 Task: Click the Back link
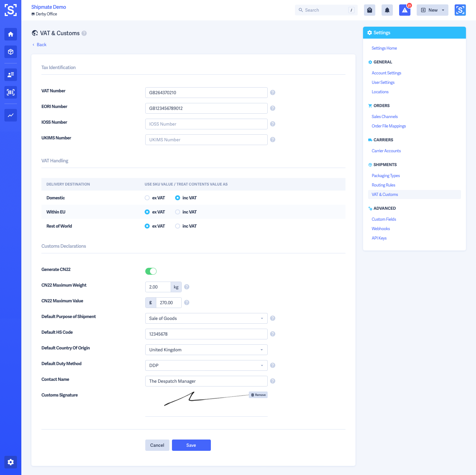40,45
